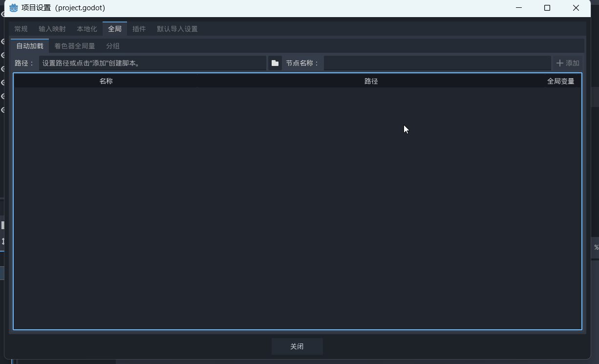Open the folder browse icon beside path

(x=275, y=63)
